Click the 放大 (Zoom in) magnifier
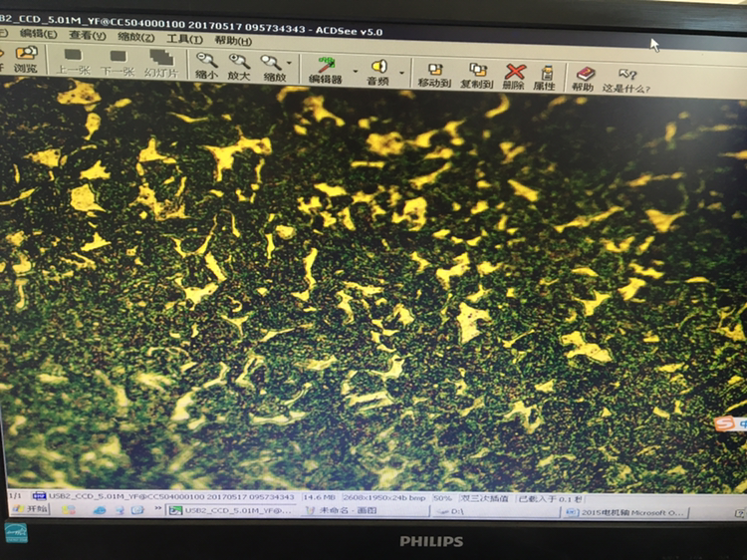 coord(239,67)
